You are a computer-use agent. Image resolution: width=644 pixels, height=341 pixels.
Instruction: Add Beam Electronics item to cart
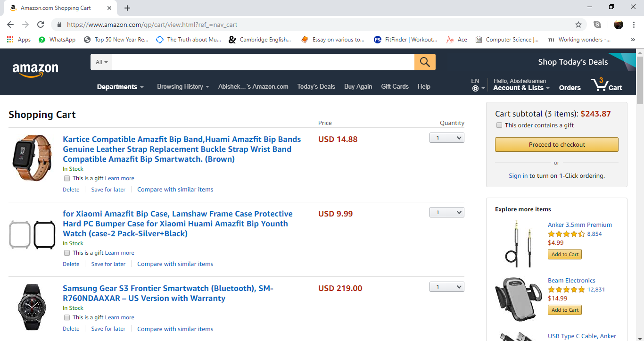pos(565,310)
